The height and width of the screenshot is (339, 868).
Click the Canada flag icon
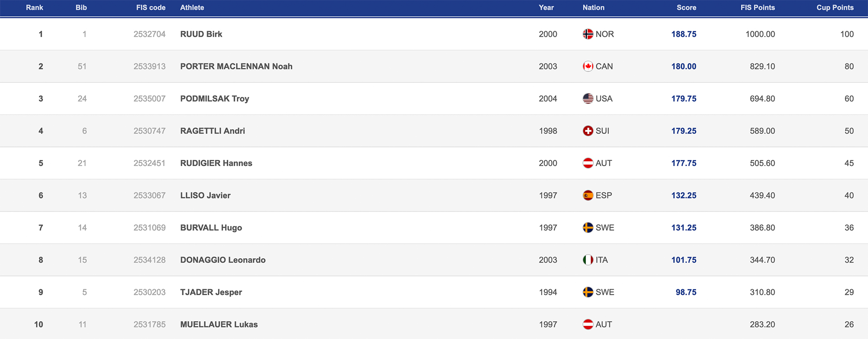588,66
